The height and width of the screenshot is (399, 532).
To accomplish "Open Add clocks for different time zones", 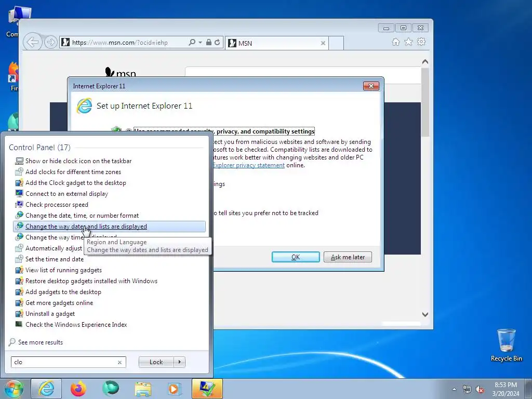I will [109, 171].
